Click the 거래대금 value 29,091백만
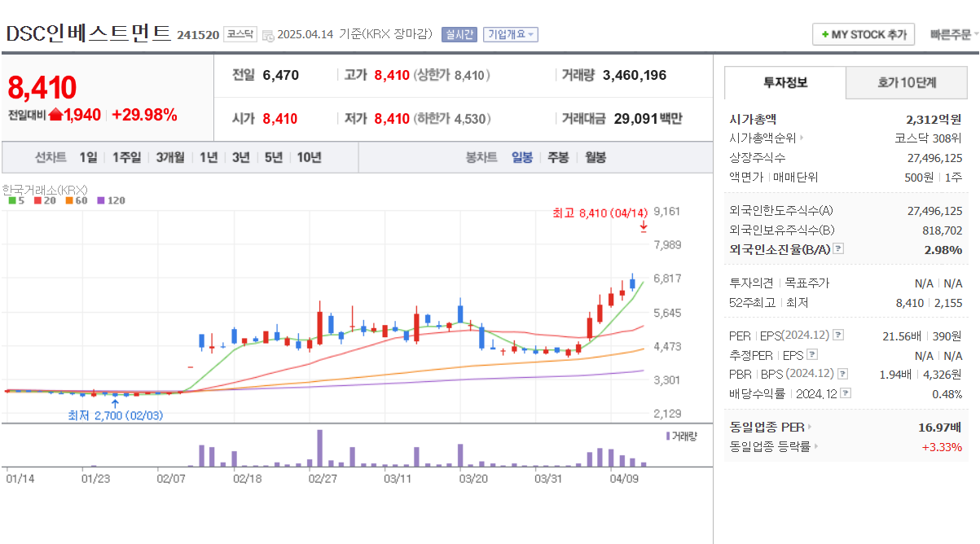Screen dimensions: 980x544 648,119
